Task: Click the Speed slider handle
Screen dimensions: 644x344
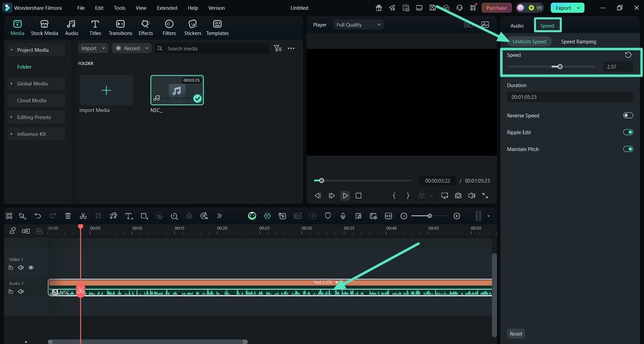Action: pos(560,66)
